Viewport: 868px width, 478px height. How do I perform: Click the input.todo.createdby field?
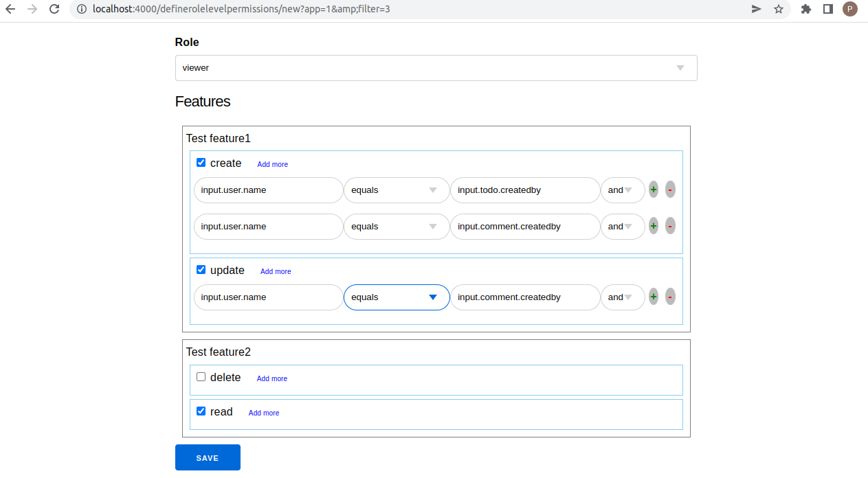point(525,190)
